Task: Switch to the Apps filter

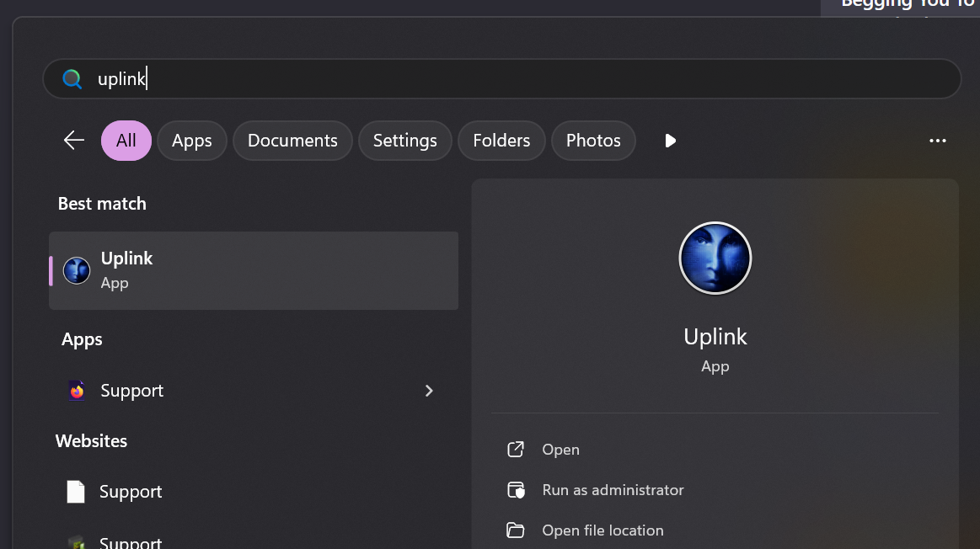Action: [192, 141]
